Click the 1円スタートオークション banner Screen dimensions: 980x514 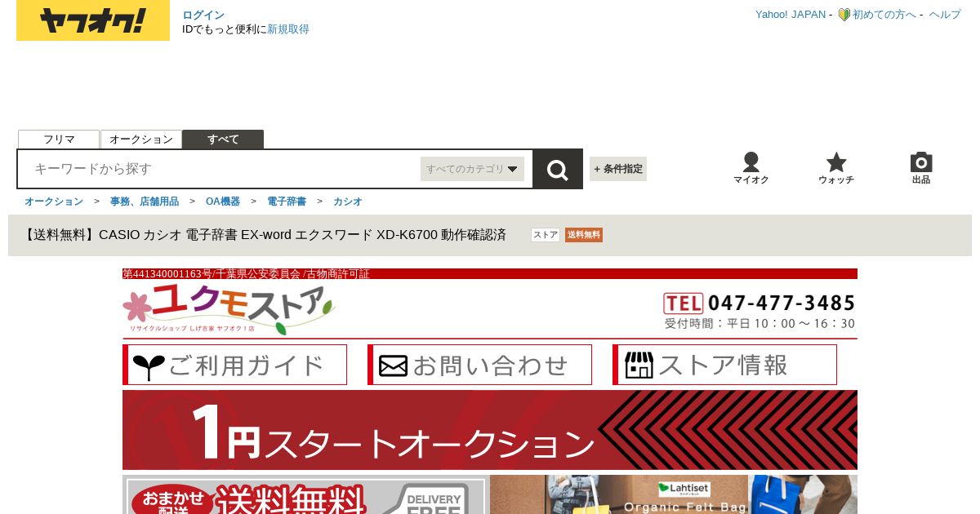tap(490, 430)
